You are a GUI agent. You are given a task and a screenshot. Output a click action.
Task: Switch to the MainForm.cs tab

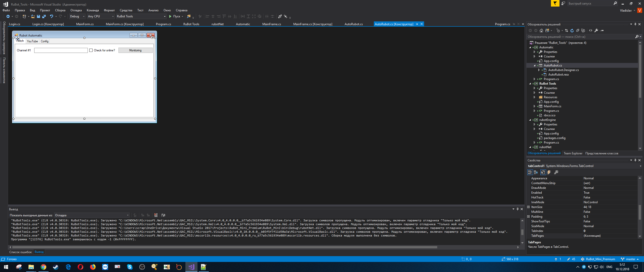pyautogui.click(x=85, y=24)
